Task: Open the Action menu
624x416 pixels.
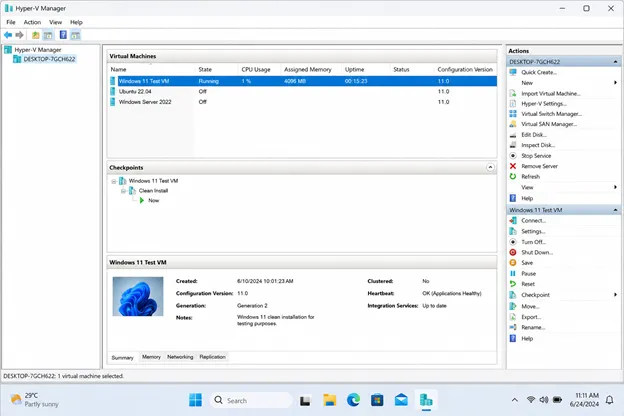Action: 32,22
